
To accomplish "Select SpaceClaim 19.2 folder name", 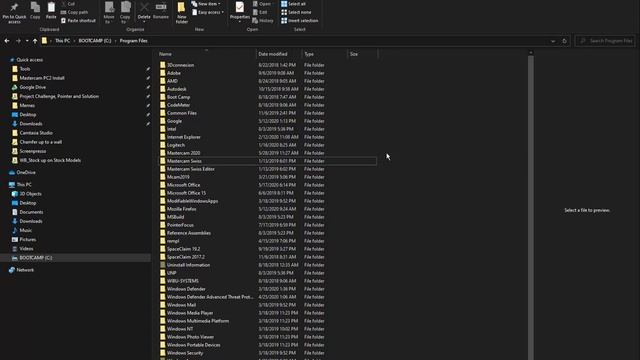I will 183,249.
